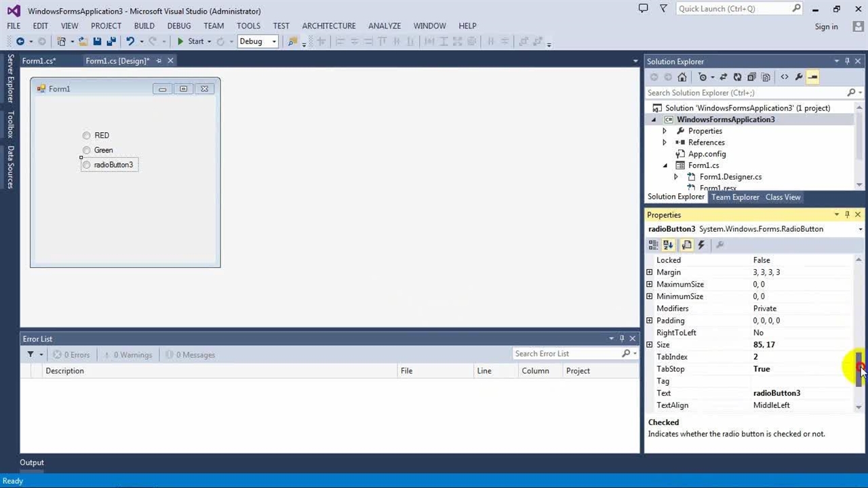The height and width of the screenshot is (488, 868).
Task: Click the Properties panel scrollbar thumb
Action: pos(859,369)
